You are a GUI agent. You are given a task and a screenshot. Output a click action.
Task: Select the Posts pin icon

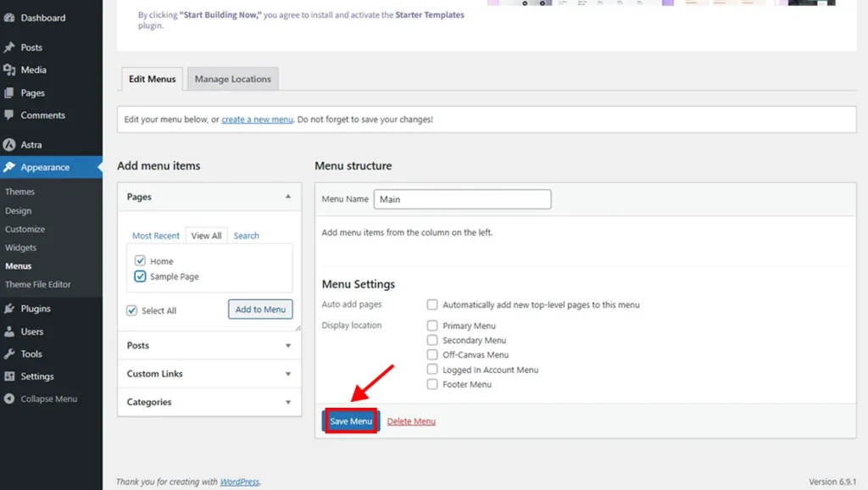tap(10, 47)
